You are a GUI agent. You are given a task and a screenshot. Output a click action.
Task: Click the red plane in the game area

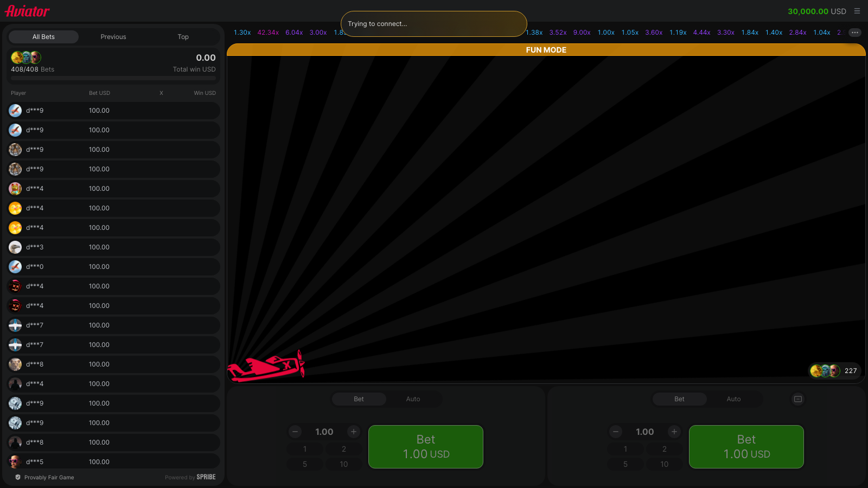click(x=266, y=367)
